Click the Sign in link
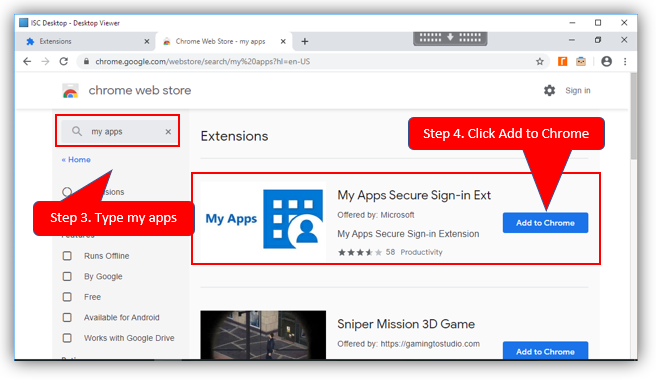 point(578,90)
